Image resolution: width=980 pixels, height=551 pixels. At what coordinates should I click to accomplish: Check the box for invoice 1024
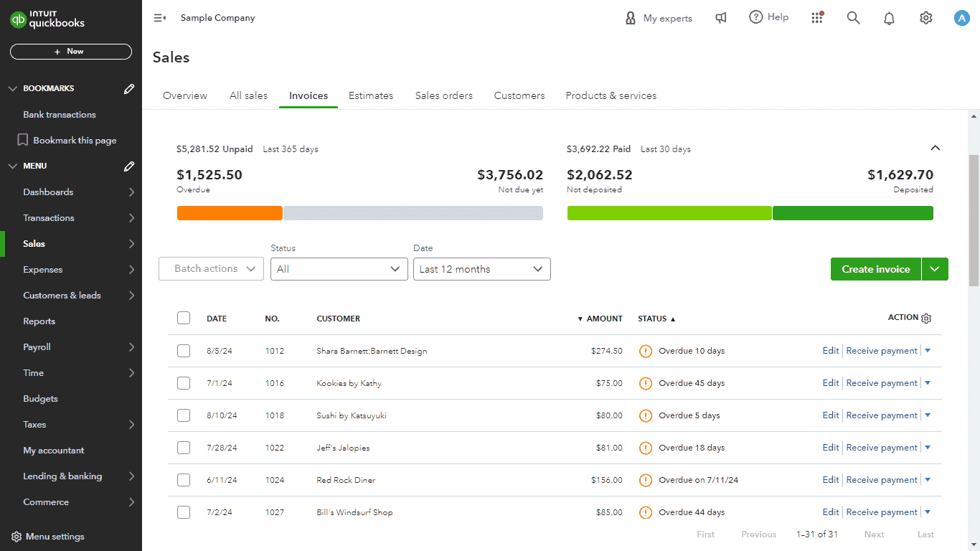pos(184,480)
